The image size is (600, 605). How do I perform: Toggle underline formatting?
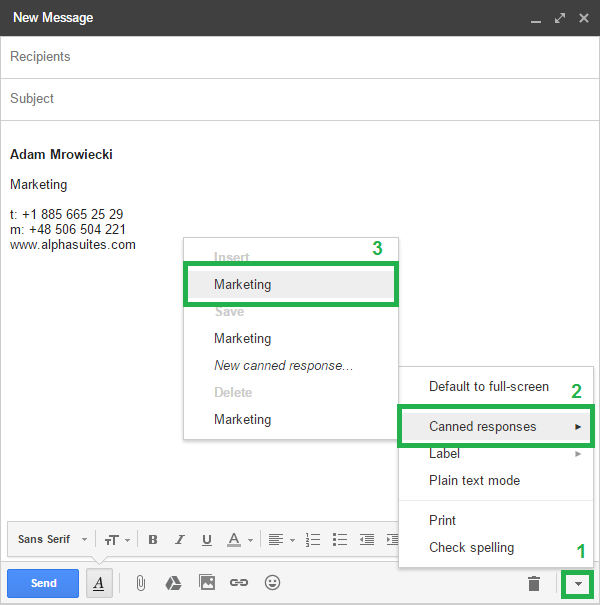207,540
